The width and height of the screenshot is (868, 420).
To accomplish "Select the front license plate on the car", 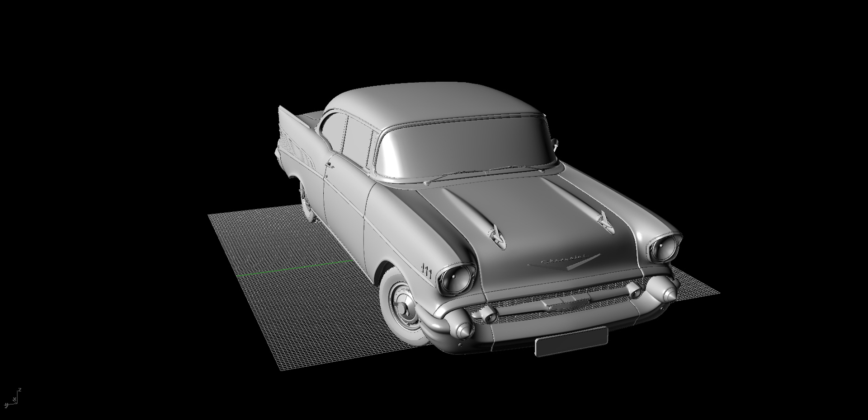I will (571, 342).
